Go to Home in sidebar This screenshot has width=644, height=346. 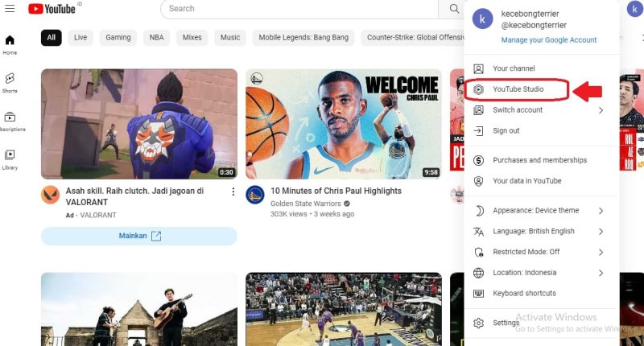(x=10, y=45)
